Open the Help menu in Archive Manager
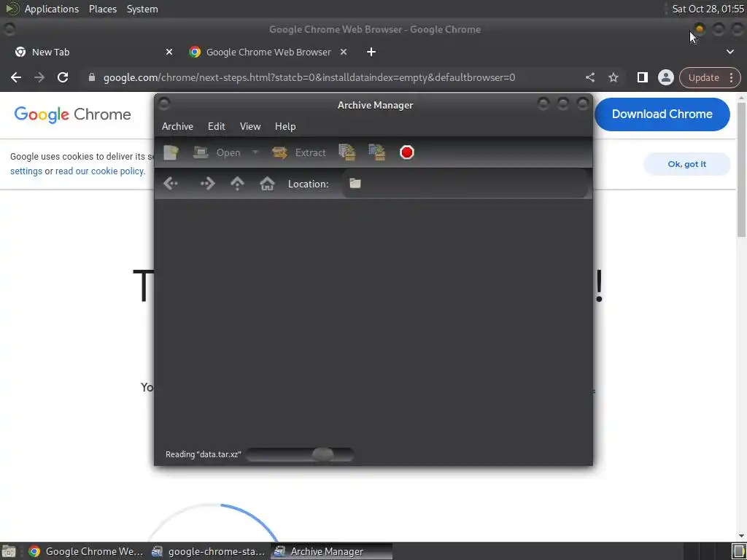This screenshot has height=560, width=747. [x=285, y=126]
